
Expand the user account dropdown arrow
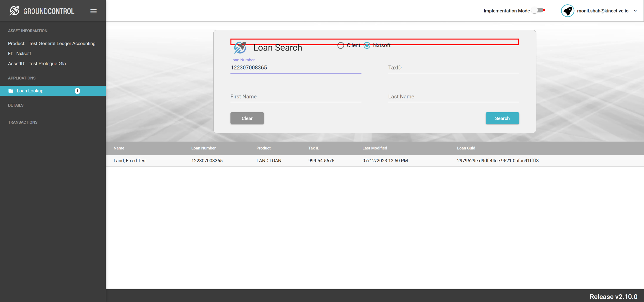pyautogui.click(x=635, y=11)
